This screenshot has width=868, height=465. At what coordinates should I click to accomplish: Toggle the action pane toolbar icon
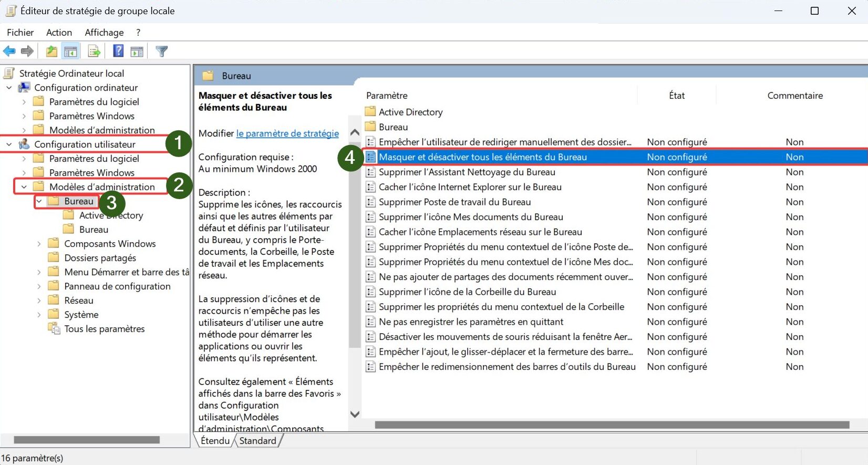pyautogui.click(x=137, y=51)
